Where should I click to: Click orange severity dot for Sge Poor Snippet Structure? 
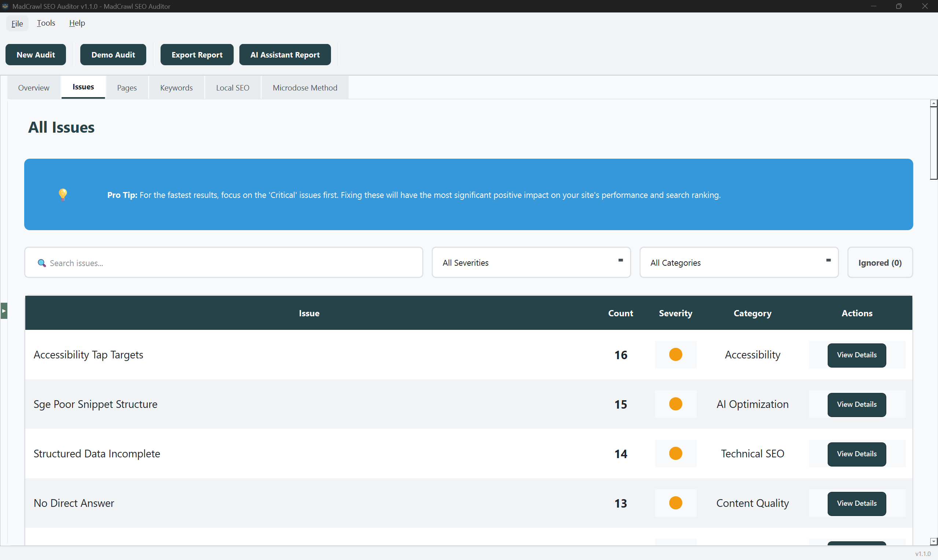point(676,404)
